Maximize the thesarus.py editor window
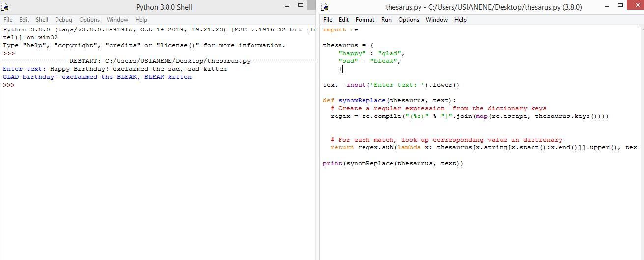This screenshot has width=644, height=260. coord(620,5)
